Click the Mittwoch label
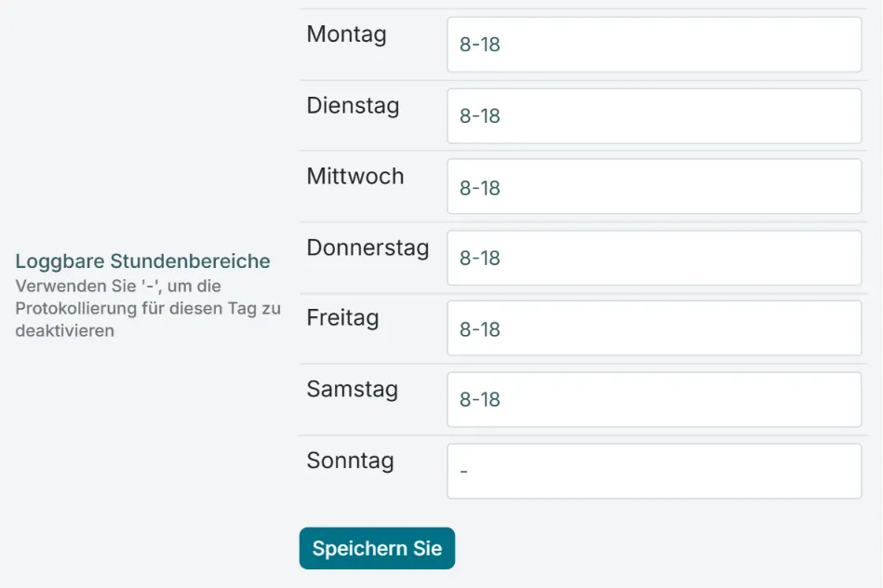The width and height of the screenshot is (883, 588). tap(355, 176)
